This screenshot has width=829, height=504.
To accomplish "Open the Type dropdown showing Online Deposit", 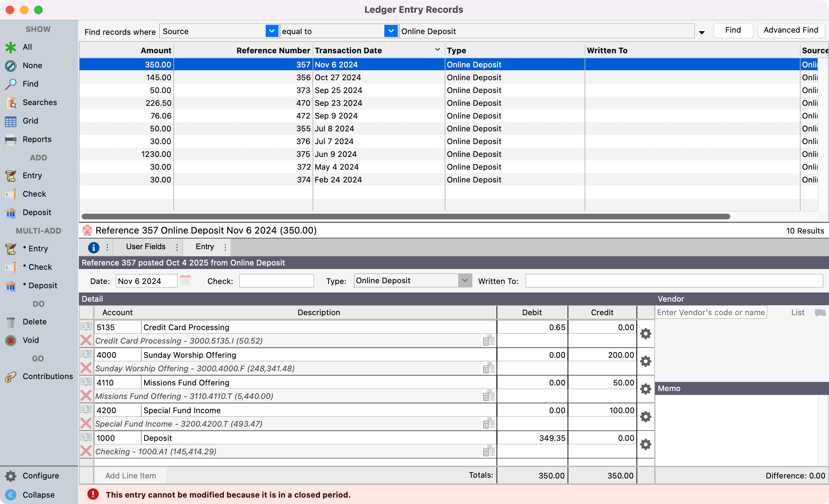I will pyautogui.click(x=465, y=280).
